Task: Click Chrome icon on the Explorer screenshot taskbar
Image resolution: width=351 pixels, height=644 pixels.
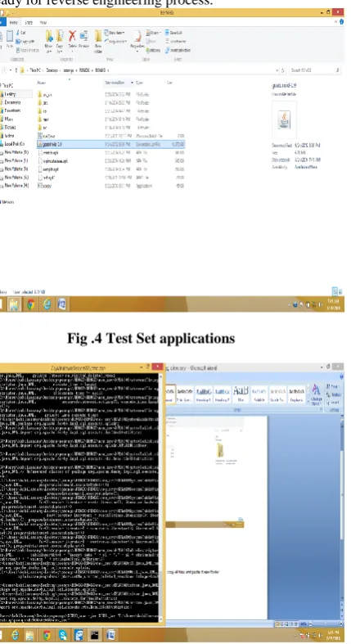Action: coord(30,304)
